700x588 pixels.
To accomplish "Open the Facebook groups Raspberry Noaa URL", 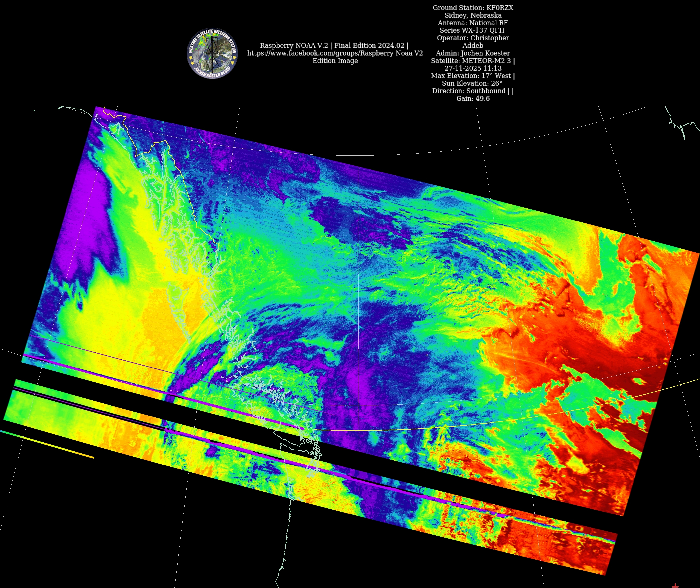I will click(x=335, y=53).
